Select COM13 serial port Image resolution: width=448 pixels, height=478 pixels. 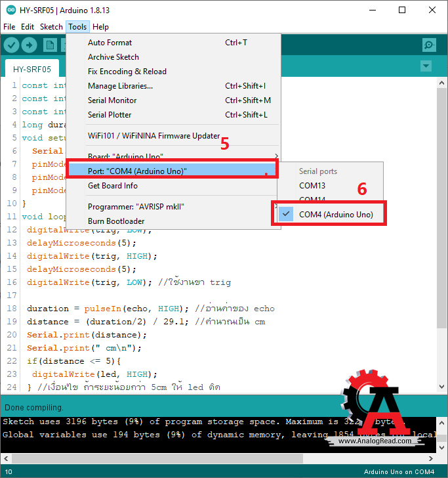331,185
